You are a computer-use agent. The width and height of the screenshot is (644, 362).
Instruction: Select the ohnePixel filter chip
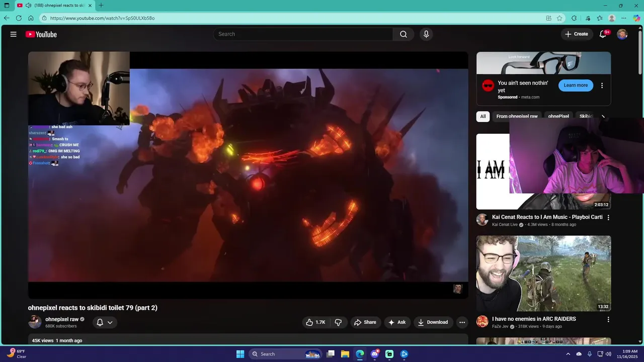pyautogui.click(x=558, y=116)
